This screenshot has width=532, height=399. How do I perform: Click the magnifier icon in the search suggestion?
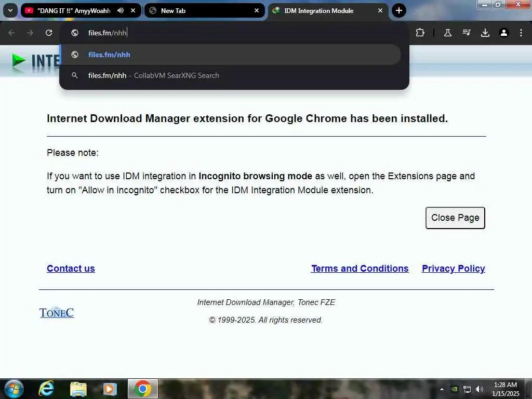click(x=75, y=75)
